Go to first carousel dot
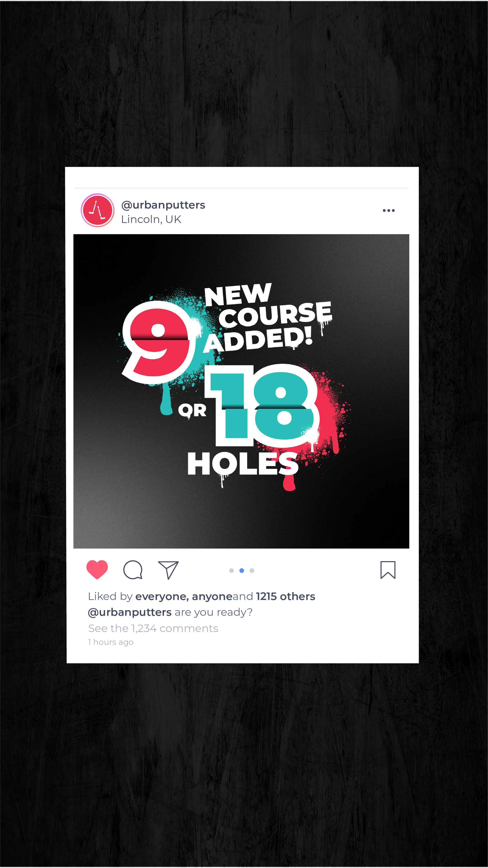488x868 pixels. click(231, 570)
